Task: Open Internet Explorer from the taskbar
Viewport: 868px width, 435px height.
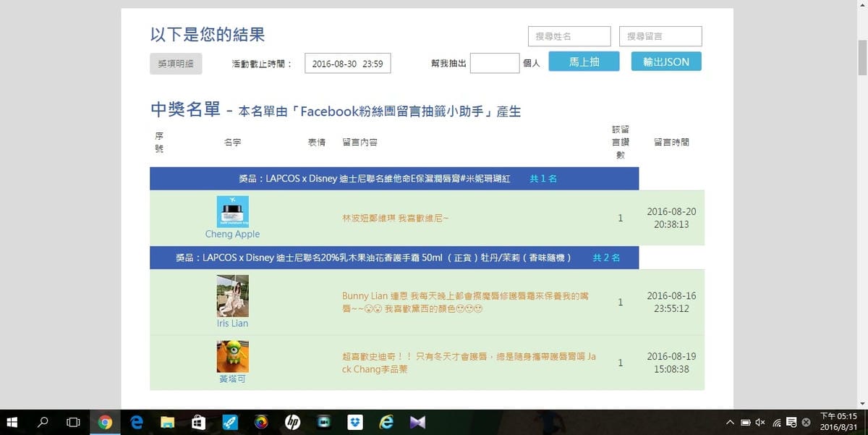Action: (386, 422)
